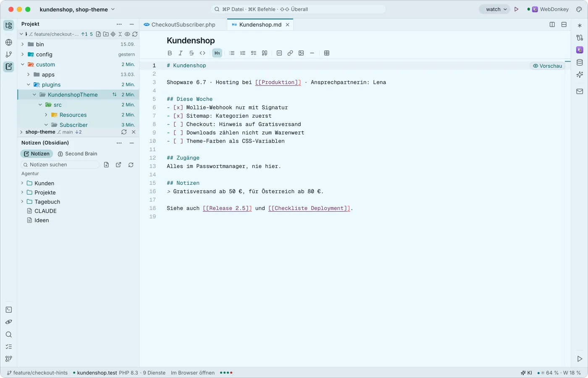Viewport: 588px width, 378px height.
Task: Insert a horizontal rule
Action: [312, 53]
